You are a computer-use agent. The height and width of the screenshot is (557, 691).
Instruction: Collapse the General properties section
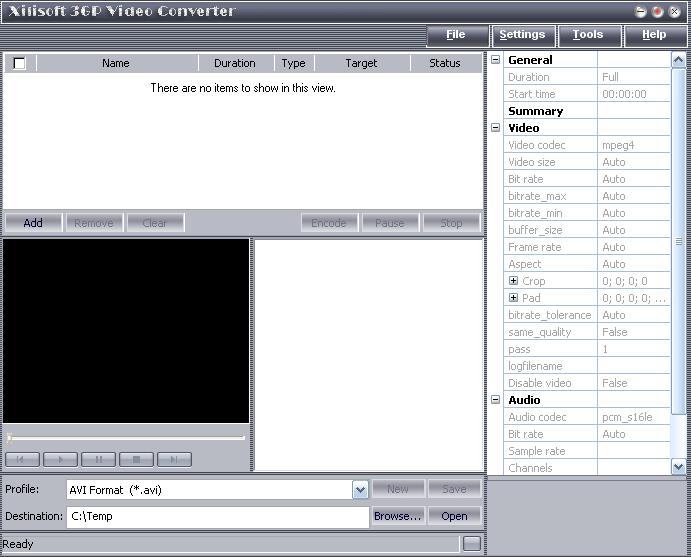click(496, 60)
